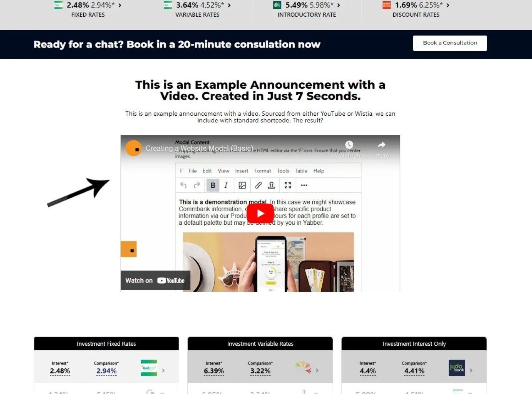Click the Book a Consultation button
532x394 pixels.
(450, 43)
